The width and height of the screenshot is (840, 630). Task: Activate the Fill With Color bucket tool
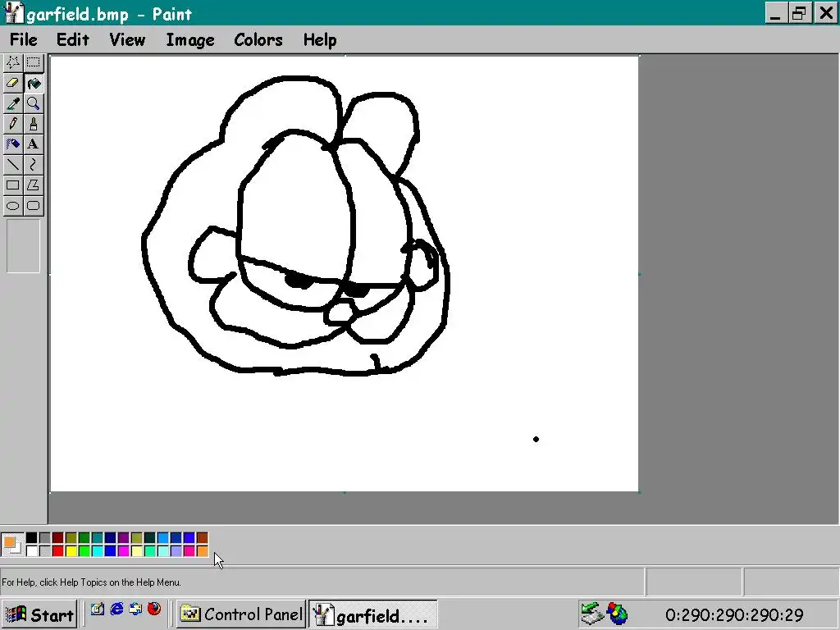(33, 83)
